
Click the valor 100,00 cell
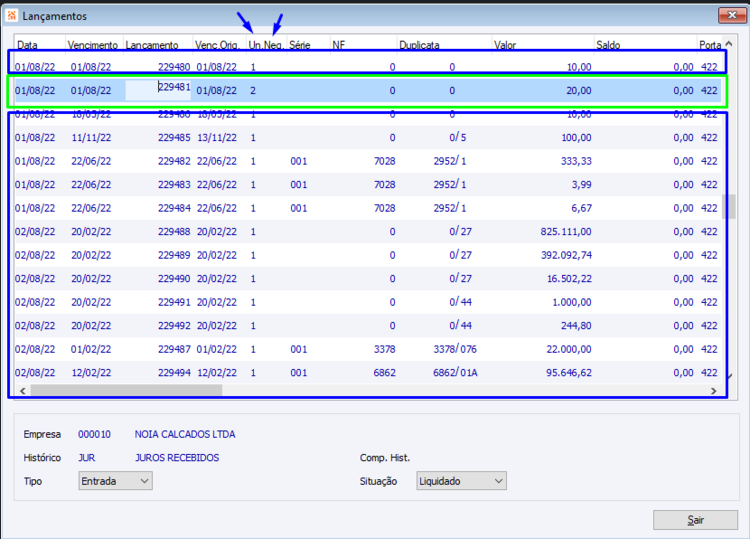[576, 138]
